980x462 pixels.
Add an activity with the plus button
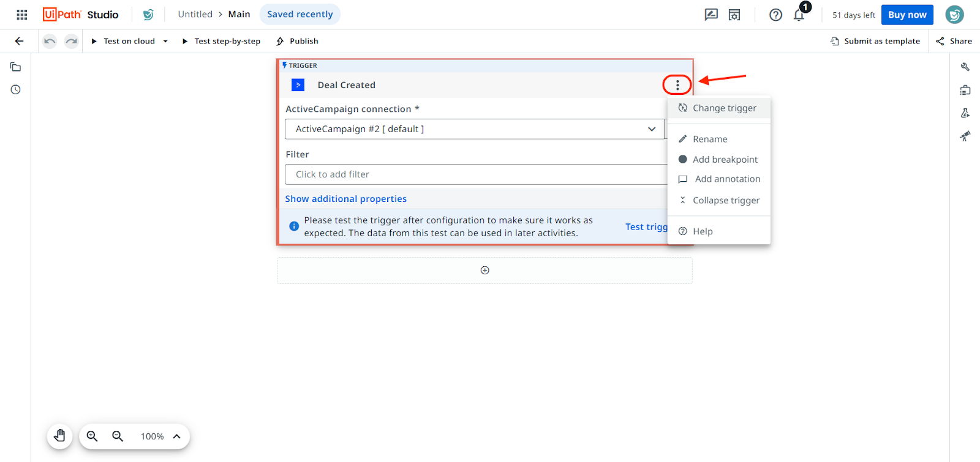(x=484, y=270)
